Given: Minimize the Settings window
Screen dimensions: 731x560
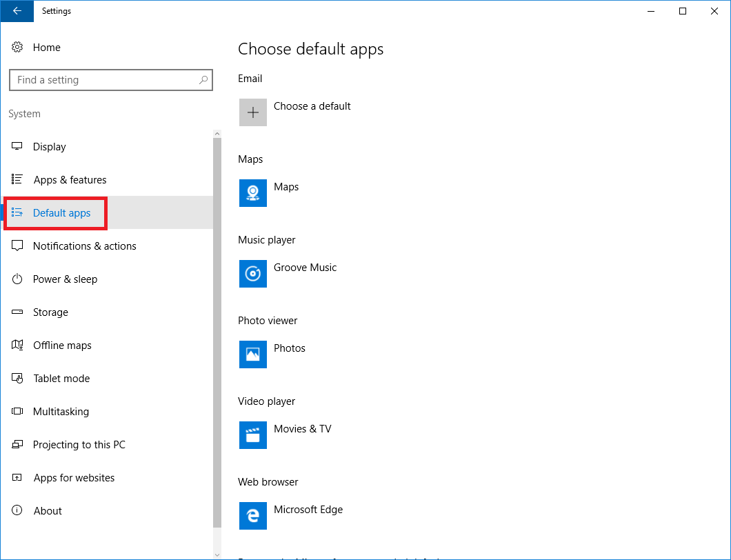Looking at the screenshot, I should coord(651,11).
